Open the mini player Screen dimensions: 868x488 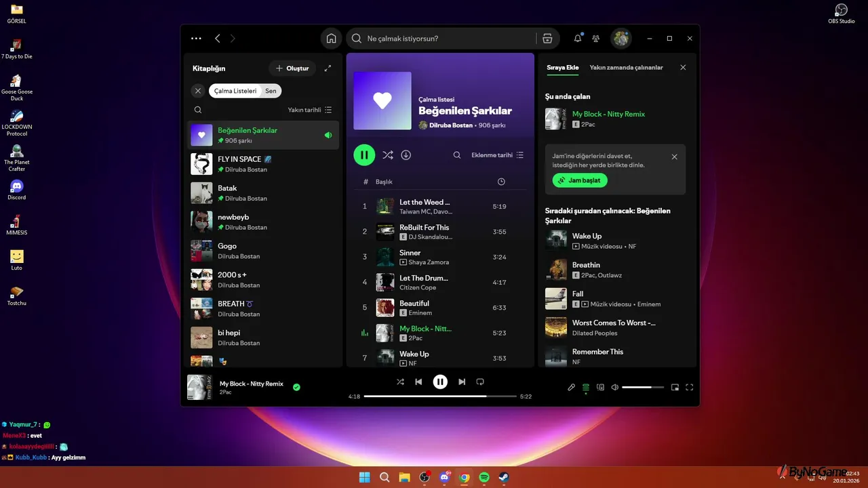[675, 388]
